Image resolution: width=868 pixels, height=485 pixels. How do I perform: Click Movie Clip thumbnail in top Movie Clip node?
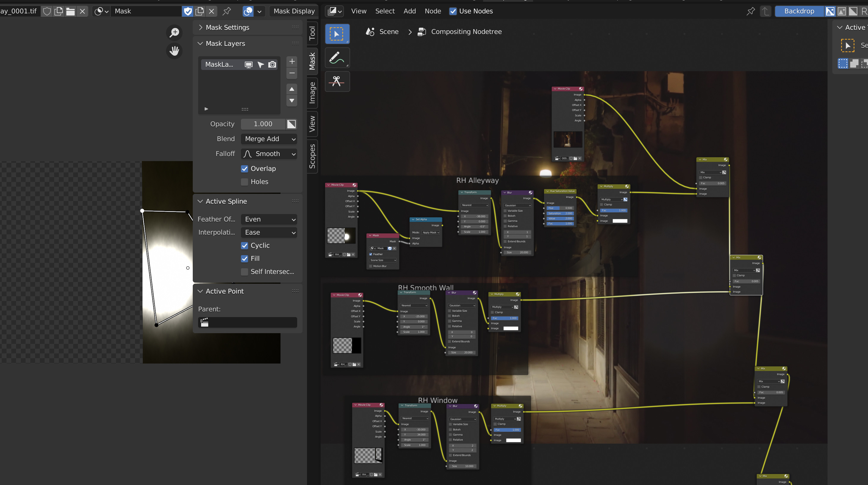coord(568,139)
